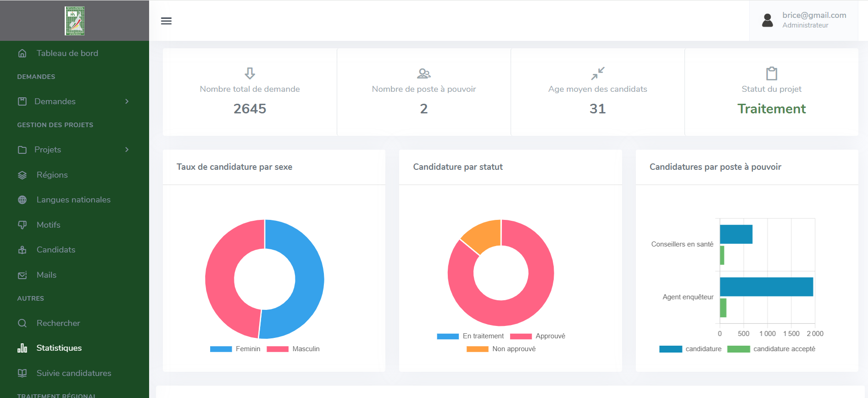Image resolution: width=868 pixels, height=398 pixels.
Task: Toggle En traitement legend swatch
Action: (x=448, y=336)
